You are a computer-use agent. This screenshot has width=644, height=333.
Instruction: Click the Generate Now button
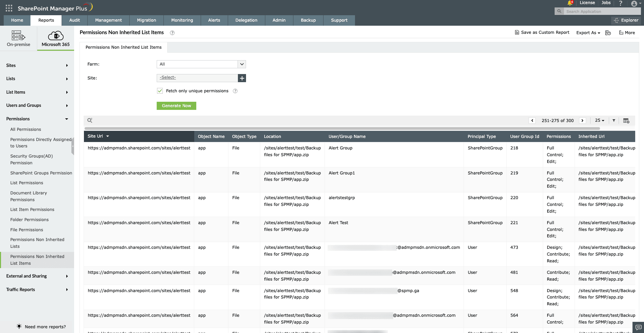click(176, 106)
